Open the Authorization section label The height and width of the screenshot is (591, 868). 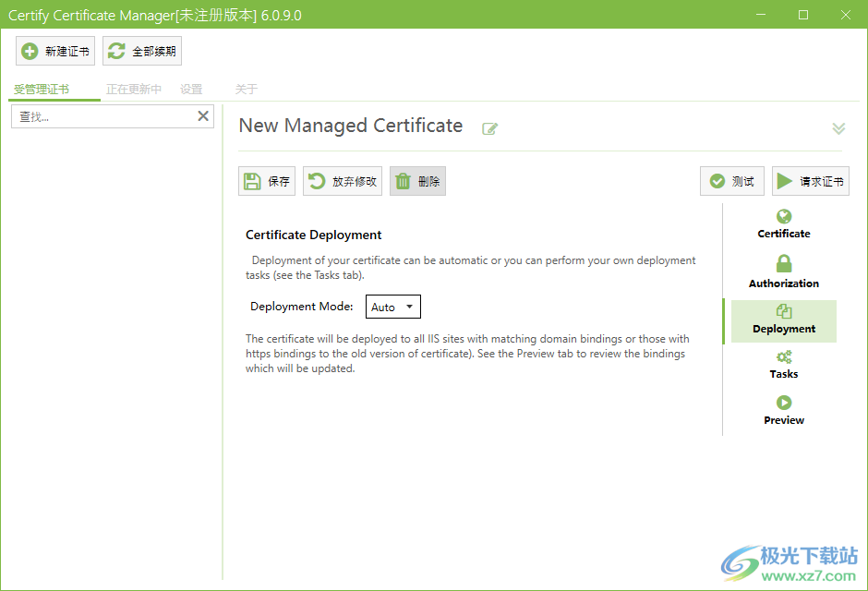pyautogui.click(x=784, y=283)
